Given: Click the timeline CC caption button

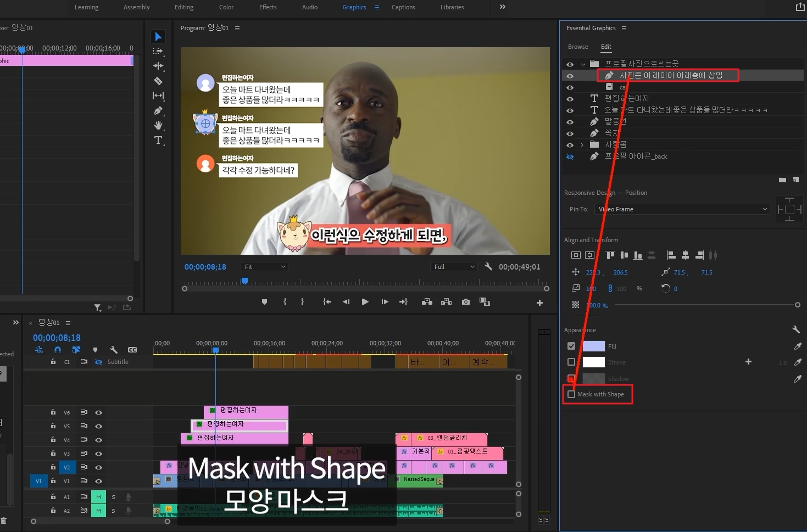Looking at the screenshot, I should point(132,350).
